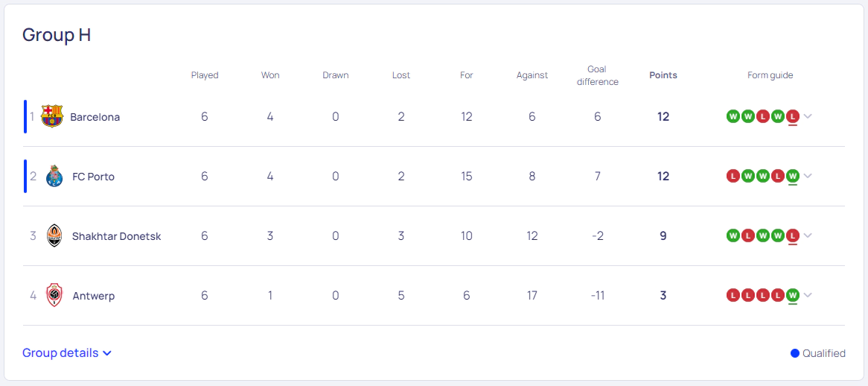Click Barcelona's most recent loss form badge
The height and width of the screenshot is (386, 868).
792,116
